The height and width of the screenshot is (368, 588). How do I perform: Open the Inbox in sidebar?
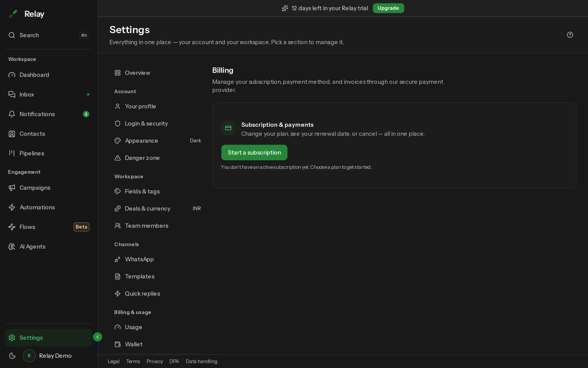tap(49, 94)
